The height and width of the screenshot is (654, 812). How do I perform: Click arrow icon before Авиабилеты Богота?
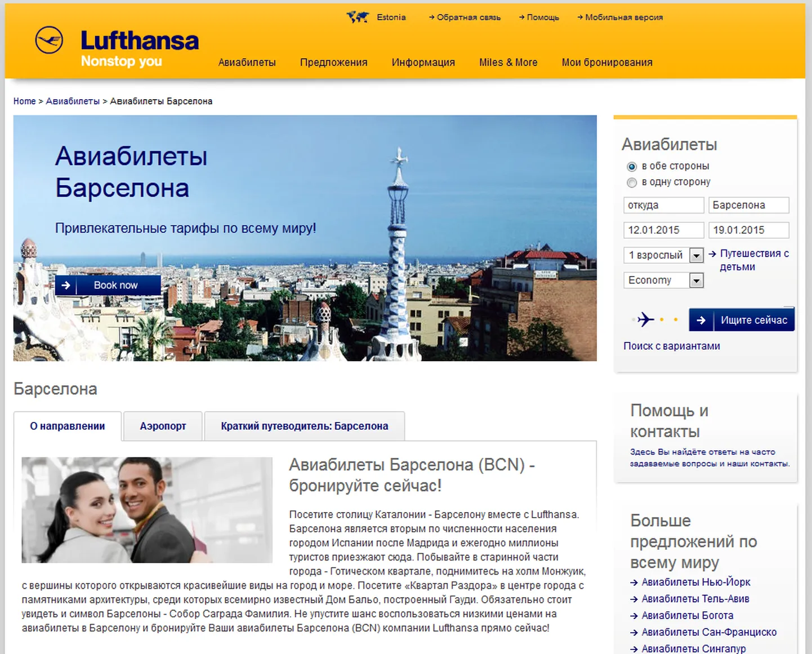point(634,616)
